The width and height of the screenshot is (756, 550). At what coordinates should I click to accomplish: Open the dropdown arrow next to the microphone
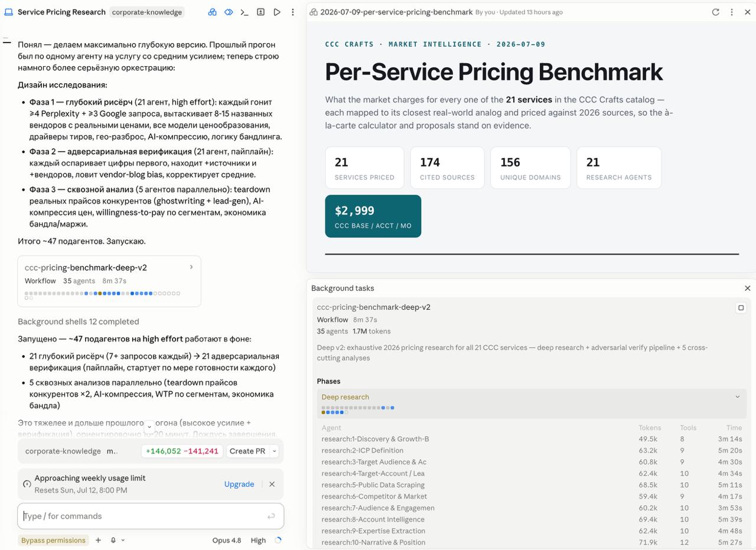pyautogui.click(x=123, y=540)
